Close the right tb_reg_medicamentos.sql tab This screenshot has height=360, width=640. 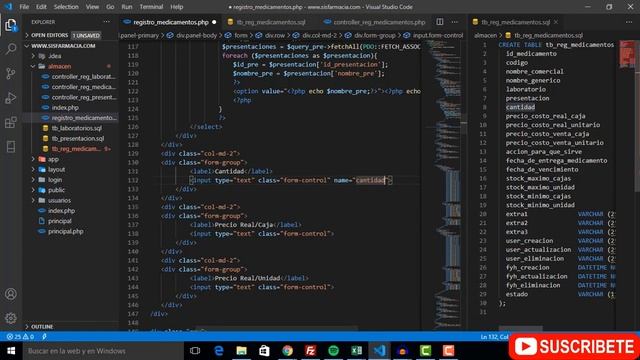(x=556, y=22)
